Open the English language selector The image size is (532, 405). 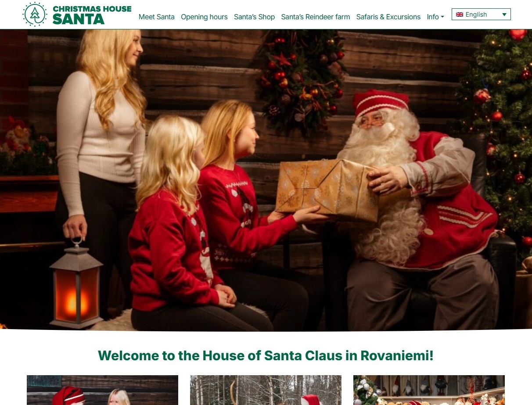tap(481, 14)
